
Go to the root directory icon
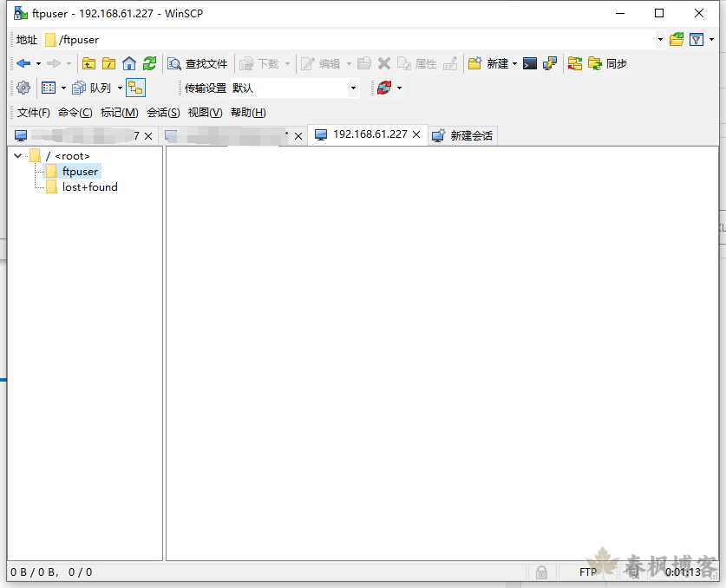[108, 63]
